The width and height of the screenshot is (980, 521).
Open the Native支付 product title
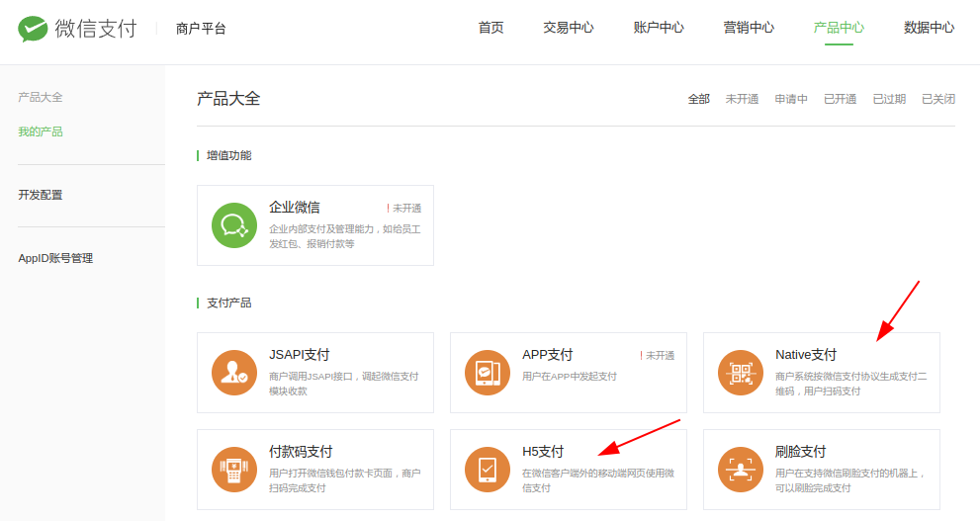(x=806, y=355)
